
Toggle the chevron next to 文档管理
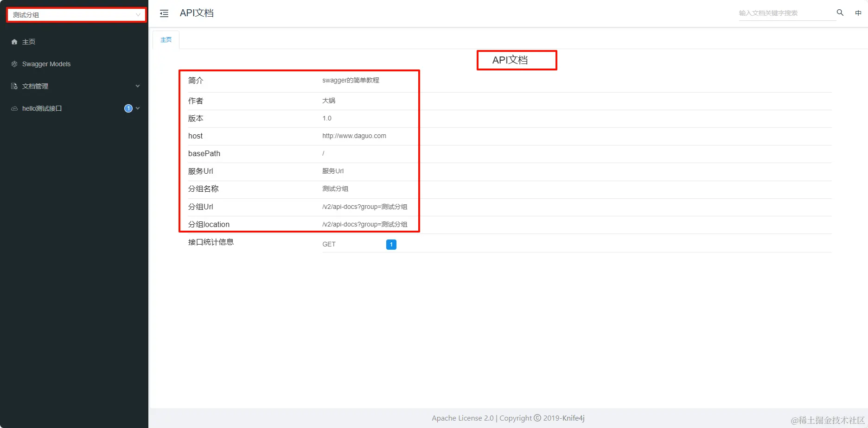tap(138, 86)
